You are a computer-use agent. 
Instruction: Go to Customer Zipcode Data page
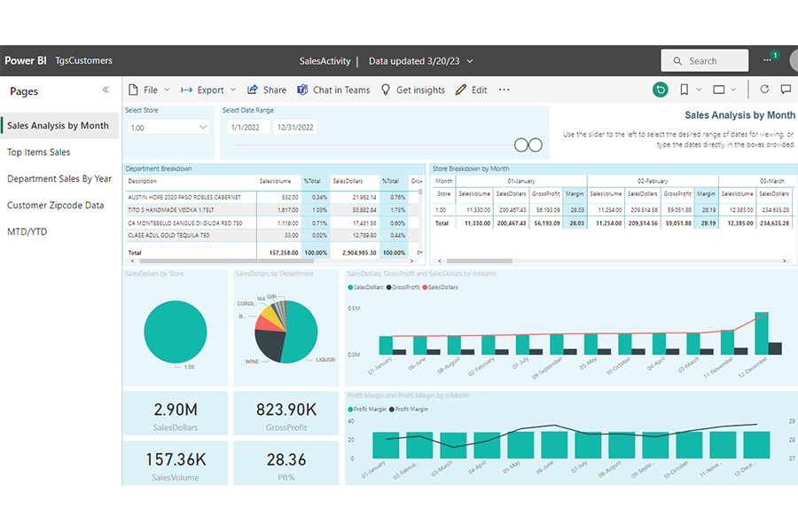[x=55, y=205]
